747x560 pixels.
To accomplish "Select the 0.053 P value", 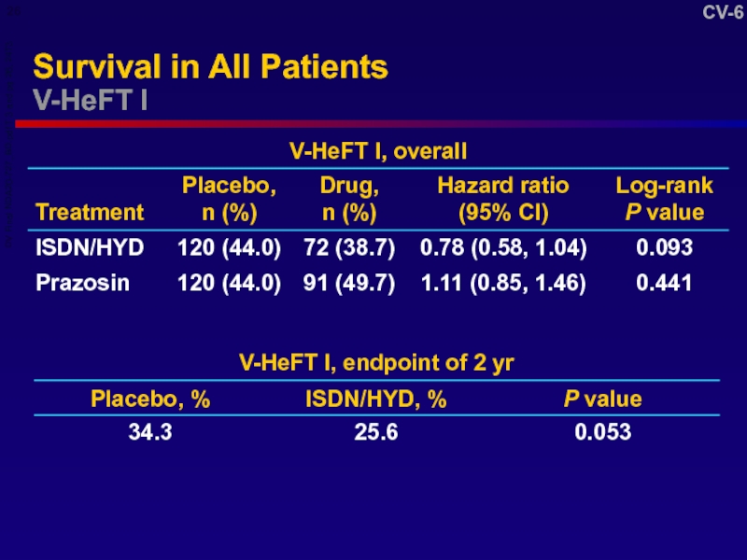I will pyautogui.click(x=602, y=432).
